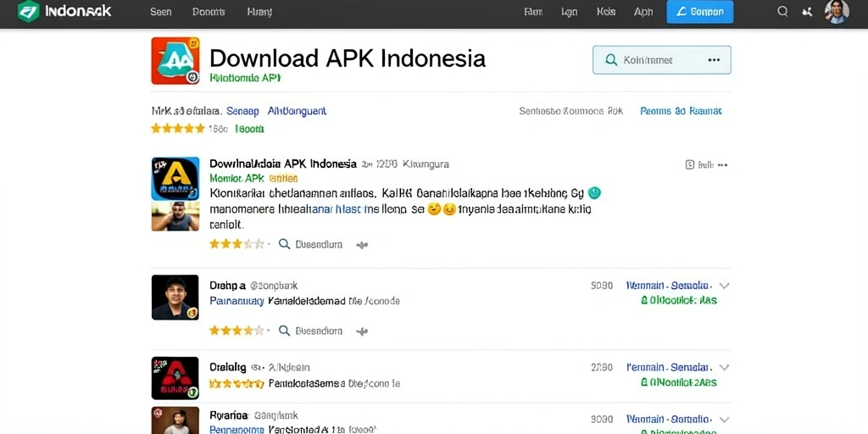The height and width of the screenshot is (434, 868).
Task: Open the 'Alhtionguent' link
Action: pos(298,111)
